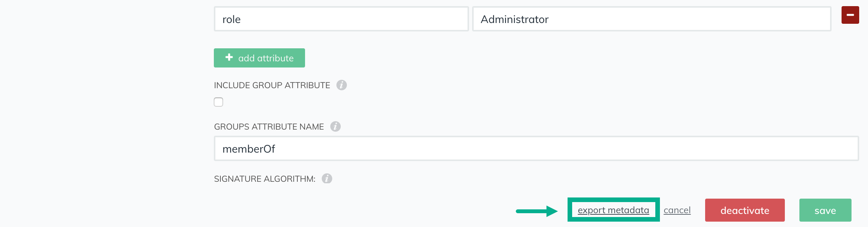
Task: Open info tooltip for Groups Attribute Name
Action: tap(335, 127)
